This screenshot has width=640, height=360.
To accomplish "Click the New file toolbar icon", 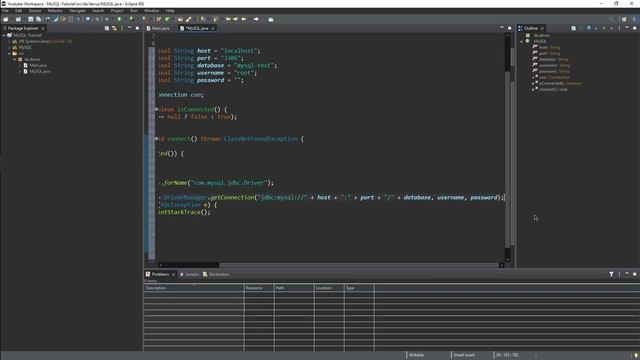I will coord(6,19).
